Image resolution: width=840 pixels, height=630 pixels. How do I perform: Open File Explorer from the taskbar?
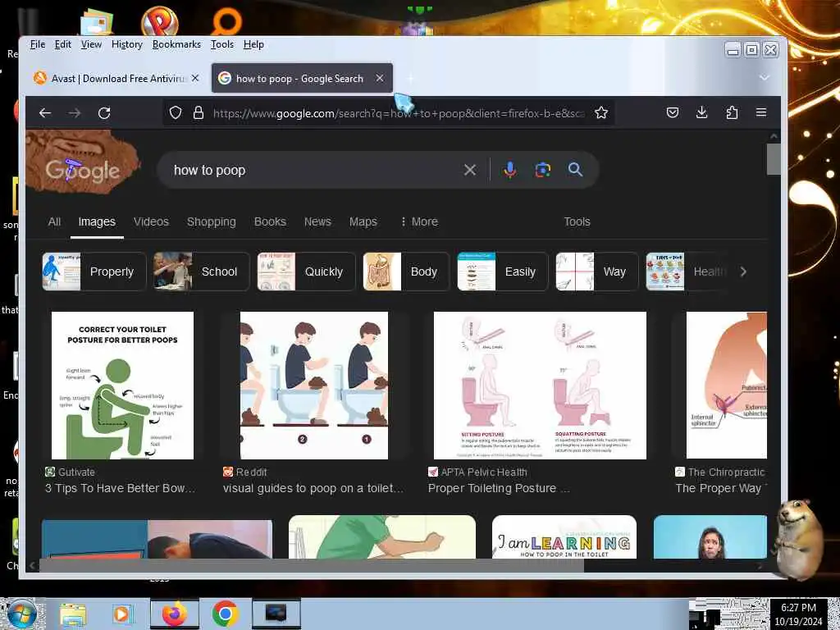coord(73,614)
